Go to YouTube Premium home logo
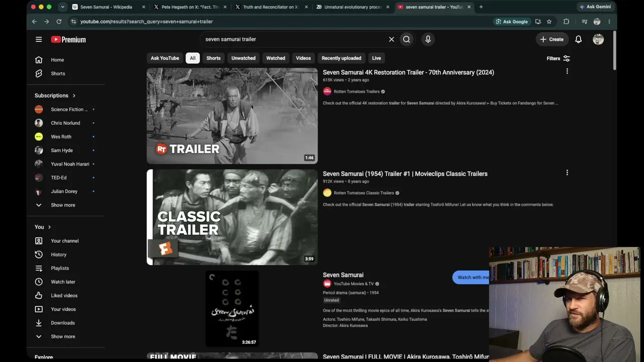 [x=68, y=39]
